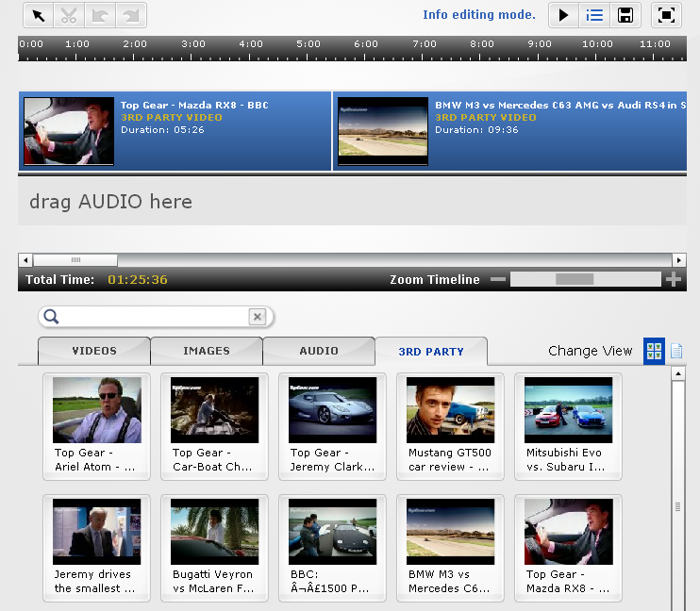Click the 5:00 mark on ruler
The image size is (700, 611).
(x=308, y=44)
